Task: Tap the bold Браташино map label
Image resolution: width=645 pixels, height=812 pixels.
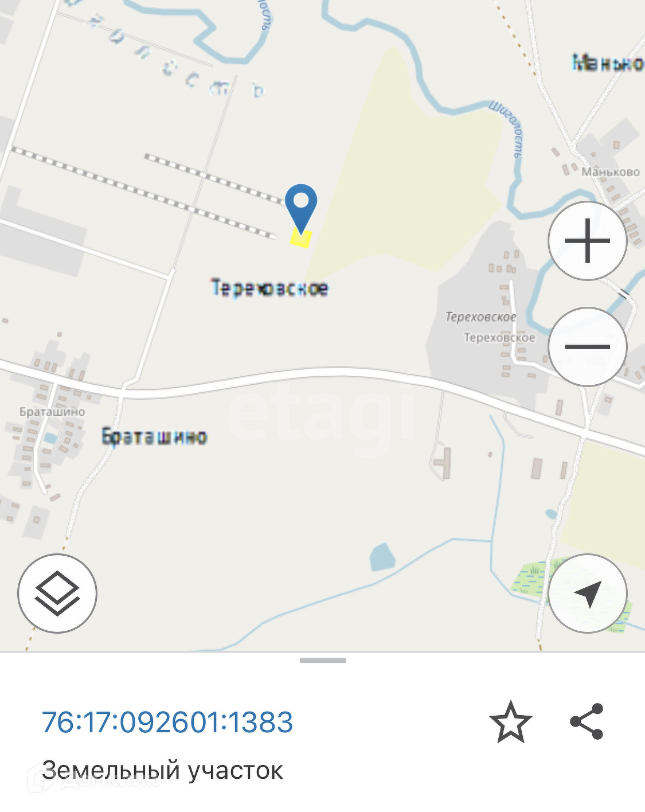Action: tap(154, 436)
